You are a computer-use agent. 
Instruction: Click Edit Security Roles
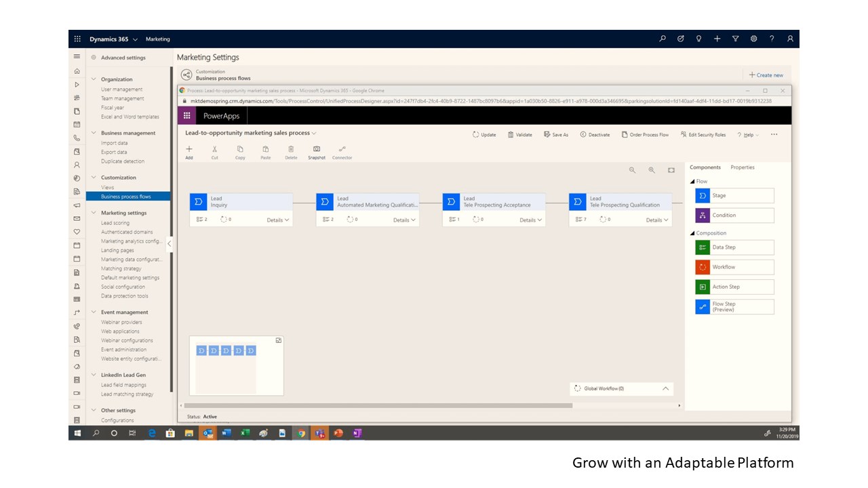coord(703,135)
